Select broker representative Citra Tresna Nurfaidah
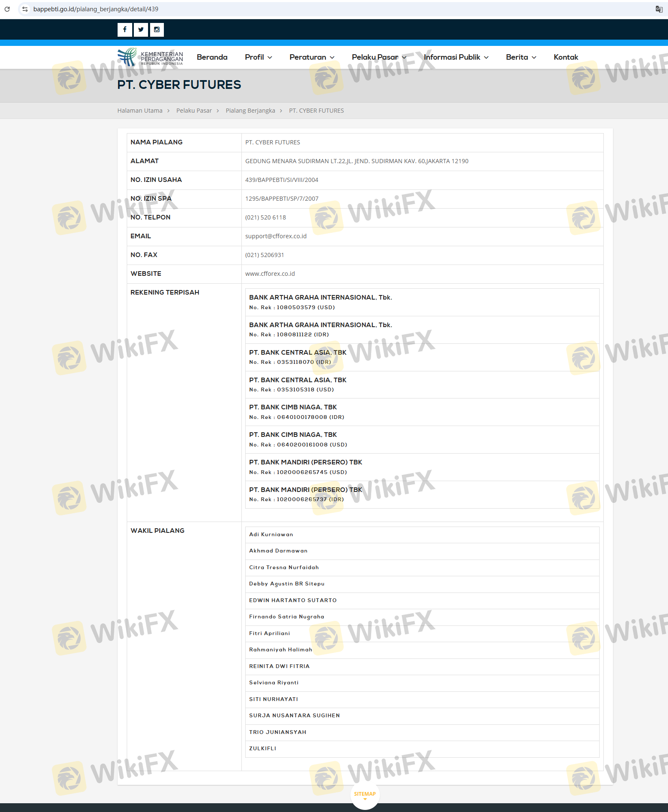 (x=422, y=568)
